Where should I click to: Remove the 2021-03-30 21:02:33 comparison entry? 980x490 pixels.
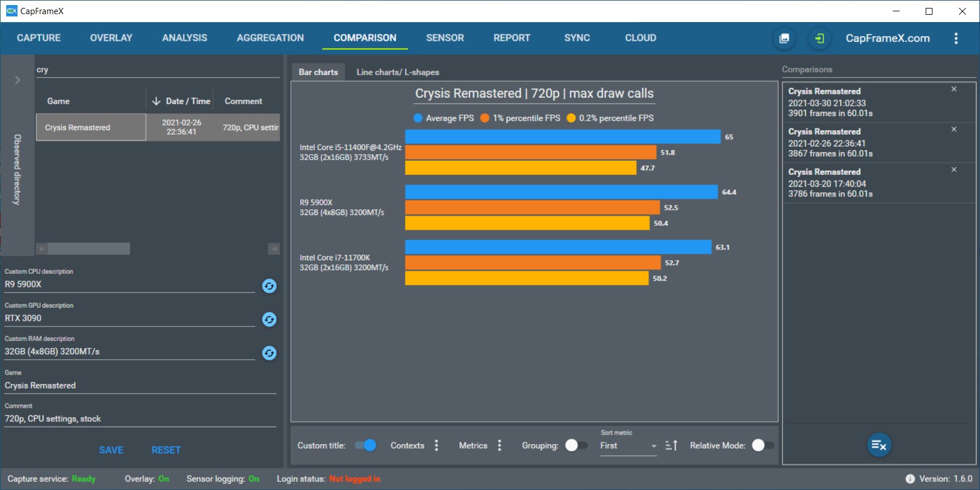[954, 89]
